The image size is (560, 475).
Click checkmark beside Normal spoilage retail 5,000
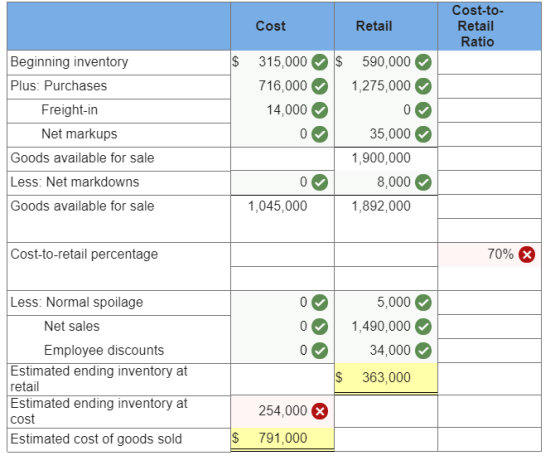coord(423,303)
